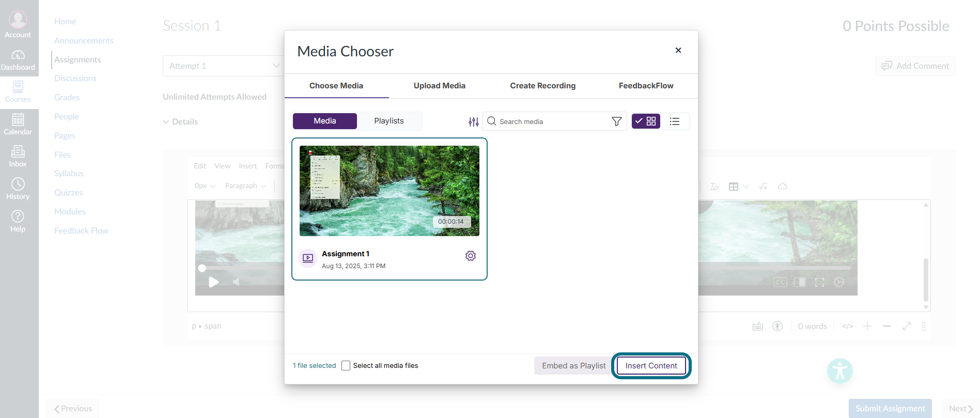The image size is (980, 418).
Task: Switch to grid view of media
Action: tap(646, 121)
